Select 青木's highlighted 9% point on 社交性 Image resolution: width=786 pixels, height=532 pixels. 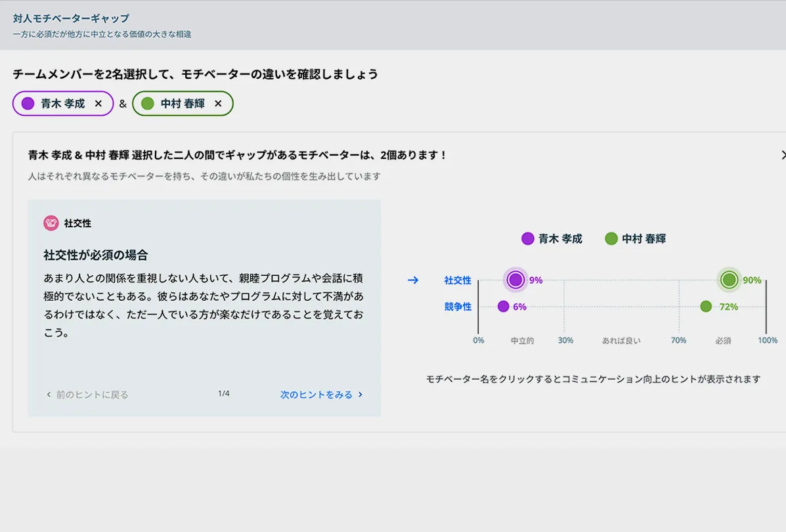point(515,280)
